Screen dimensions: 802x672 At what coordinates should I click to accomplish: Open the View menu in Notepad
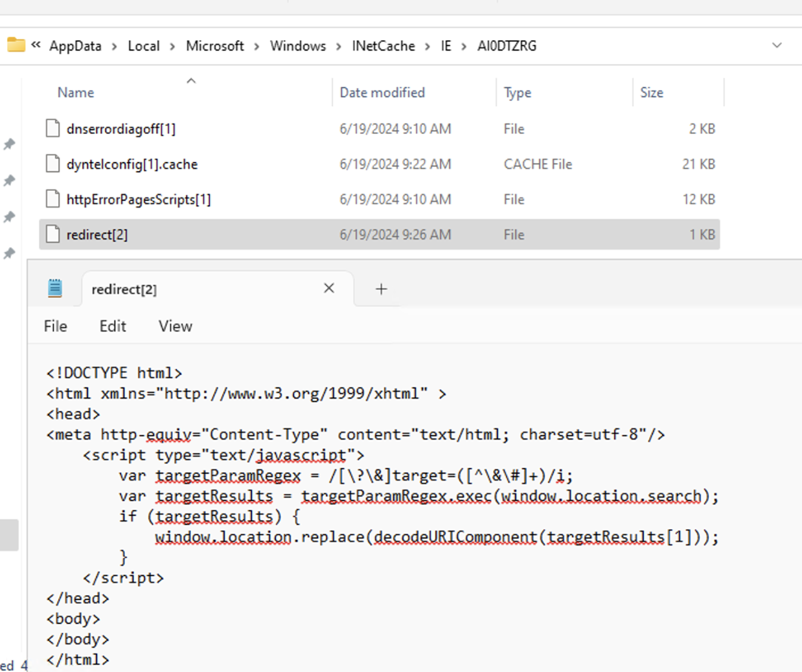click(x=175, y=326)
